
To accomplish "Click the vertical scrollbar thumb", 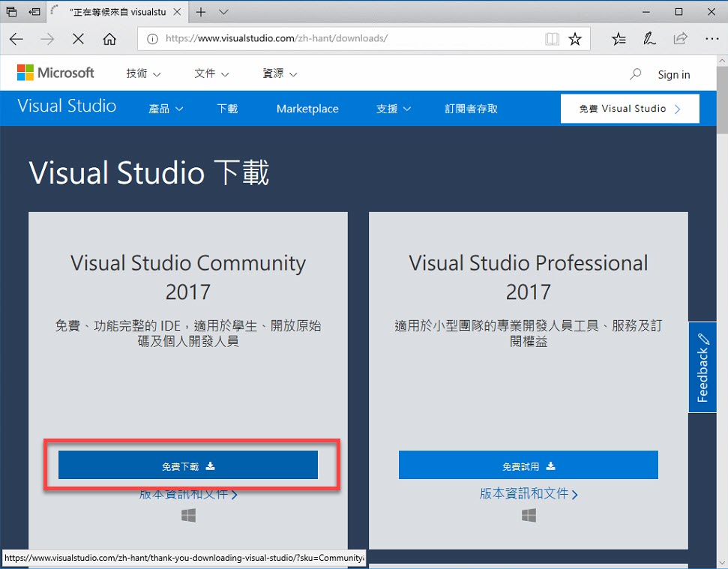I will (x=722, y=100).
